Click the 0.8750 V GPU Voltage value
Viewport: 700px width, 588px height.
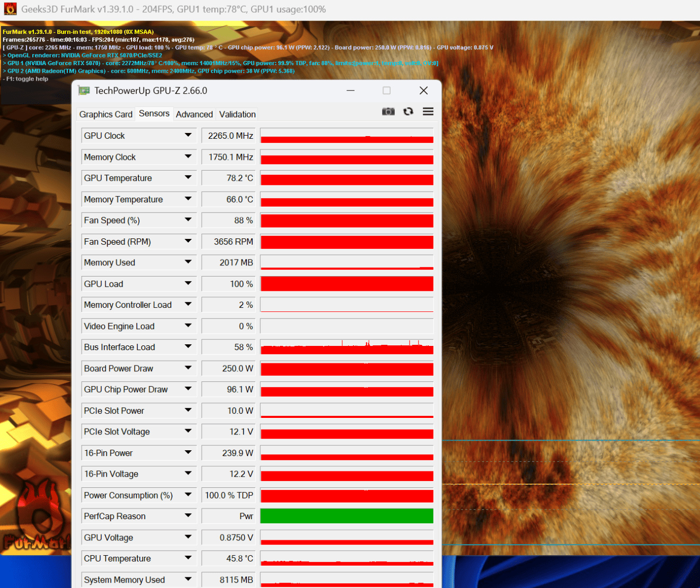(228, 537)
